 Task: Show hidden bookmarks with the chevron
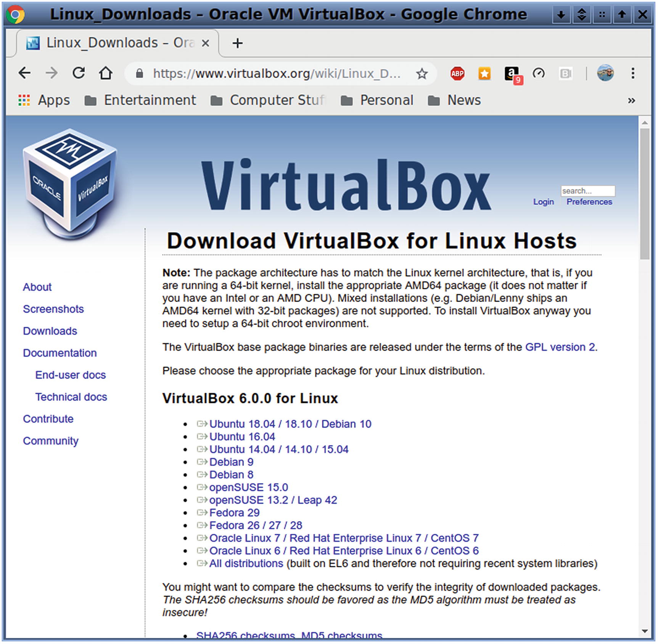(x=631, y=101)
